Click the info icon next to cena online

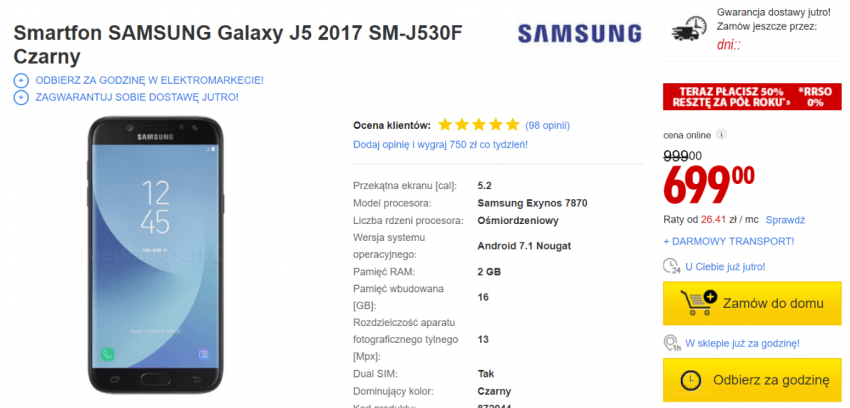coord(722,135)
